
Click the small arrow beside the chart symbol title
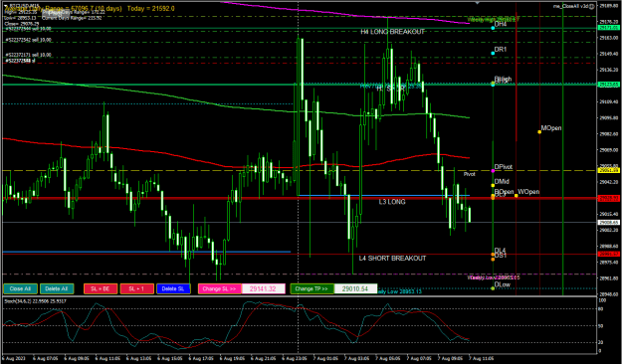point(5,6)
